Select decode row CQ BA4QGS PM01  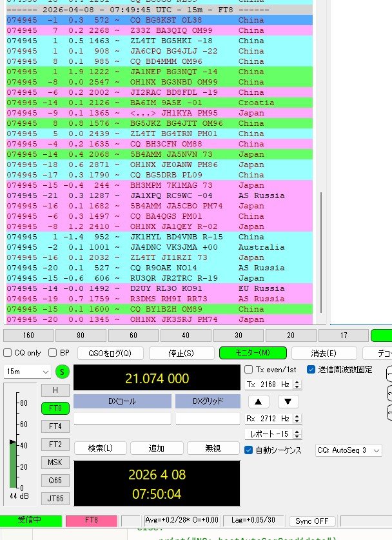pyautogui.click(x=159, y=216)
